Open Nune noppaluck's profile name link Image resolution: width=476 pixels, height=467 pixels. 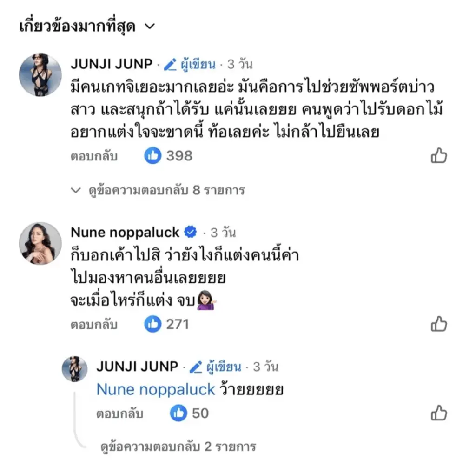(x=125, y=232)
